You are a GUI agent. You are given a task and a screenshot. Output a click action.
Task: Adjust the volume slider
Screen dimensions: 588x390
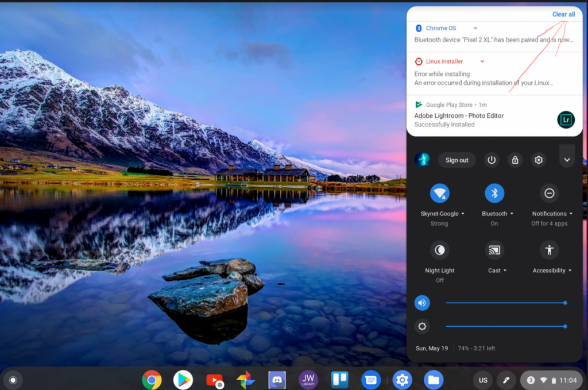pyautogui.click(x=505, y=303)
